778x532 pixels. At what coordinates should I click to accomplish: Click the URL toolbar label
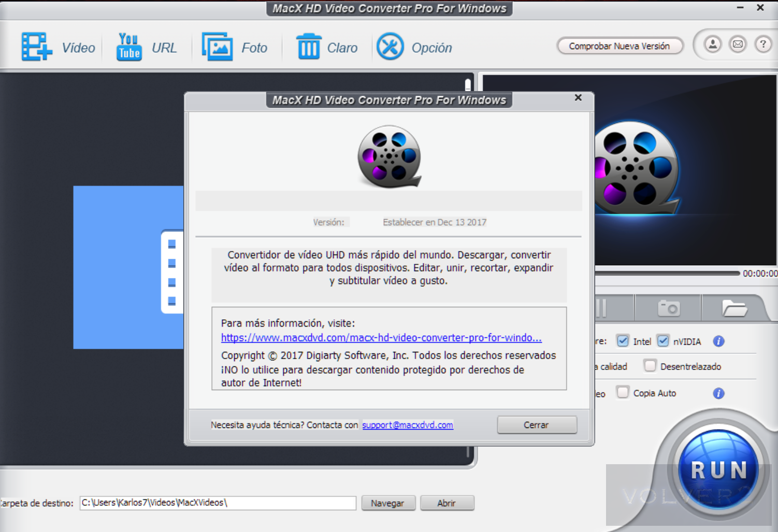[x=164, y=48]
